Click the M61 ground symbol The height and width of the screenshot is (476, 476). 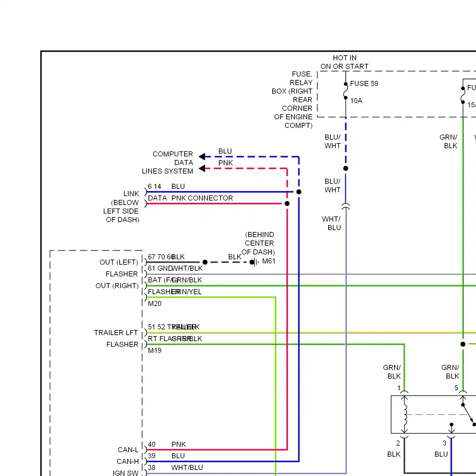click(x=255, y=262)
